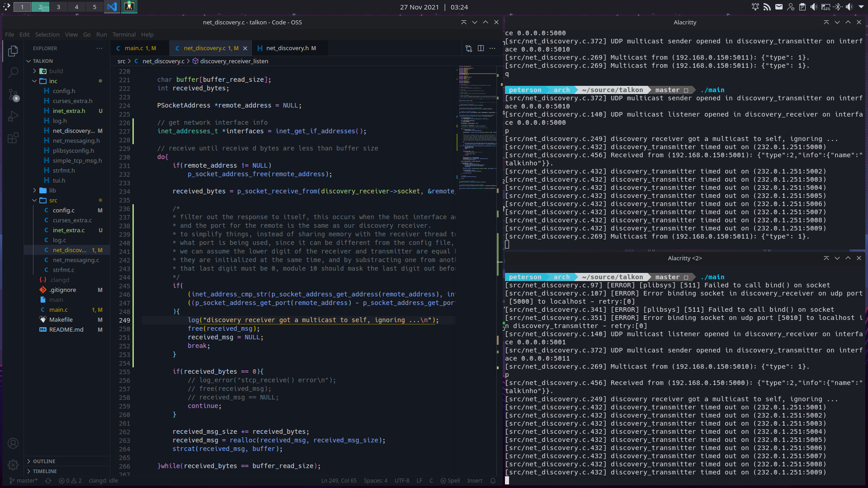868x488 pixels.
Task: Open Explorer views and more actions ellipsis
Action: pos(99,48)
